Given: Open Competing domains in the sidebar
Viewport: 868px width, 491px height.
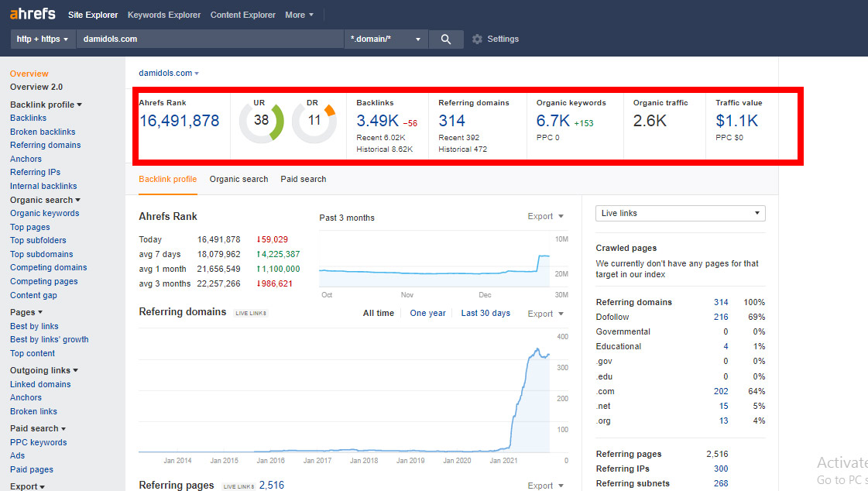Looking at the screenshot, I should pos(48,267).
